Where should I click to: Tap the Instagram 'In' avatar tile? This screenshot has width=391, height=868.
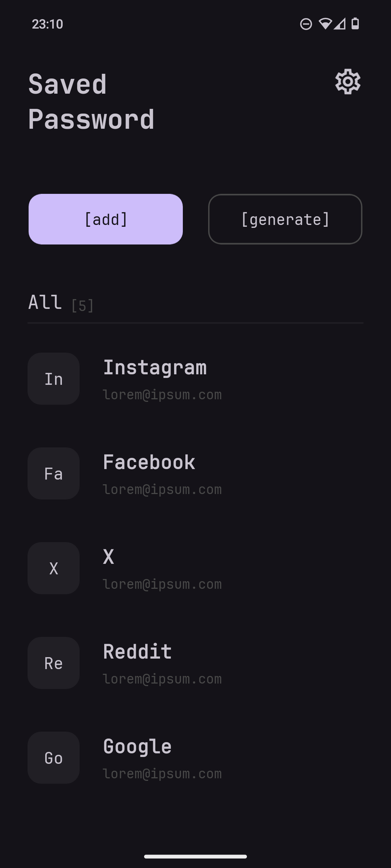coord(54,379)
